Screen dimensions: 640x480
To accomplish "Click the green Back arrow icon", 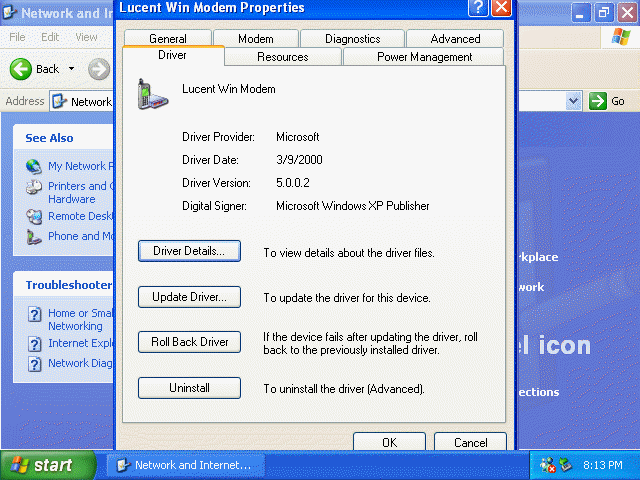I will (x=20, y=69).
